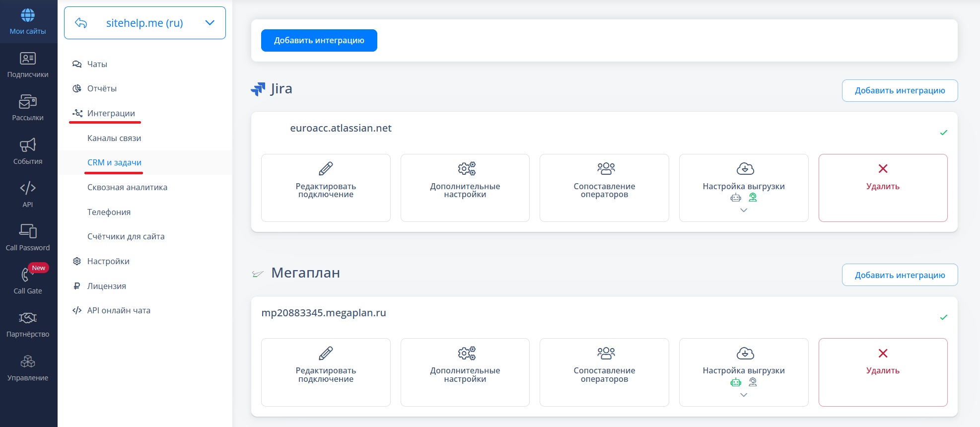Click Редактировать подключение label for Jira

[326, 190]
